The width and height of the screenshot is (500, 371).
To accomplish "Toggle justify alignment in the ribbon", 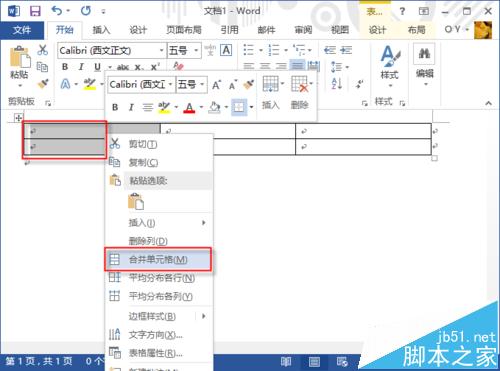I will click(x=297, y=66).
